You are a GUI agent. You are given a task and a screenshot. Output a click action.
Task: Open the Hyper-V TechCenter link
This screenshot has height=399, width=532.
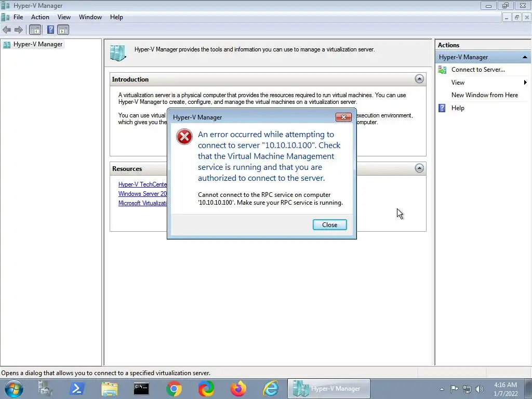[142, 184]
